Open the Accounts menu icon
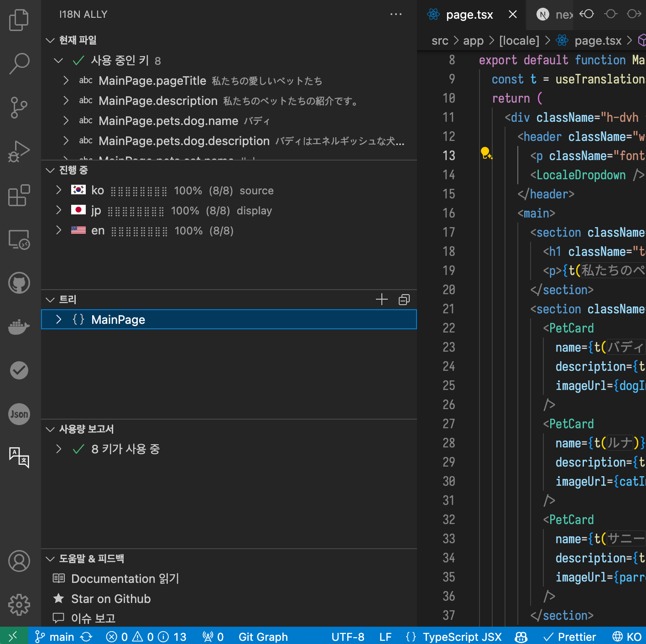 [19, 561]
